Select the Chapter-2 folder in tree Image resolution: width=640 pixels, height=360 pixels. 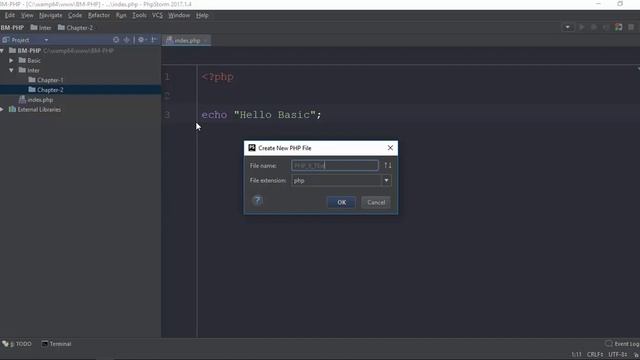(x=46, y=90)
